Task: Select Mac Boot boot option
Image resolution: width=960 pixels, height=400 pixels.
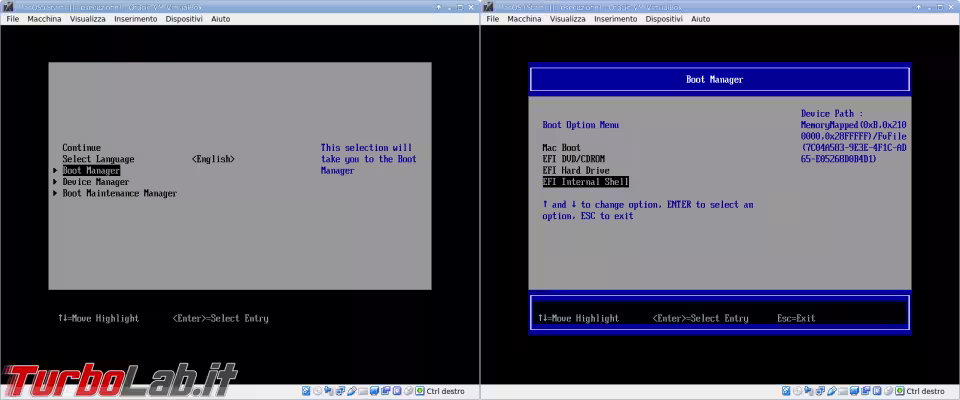Action: click(561, 148)
